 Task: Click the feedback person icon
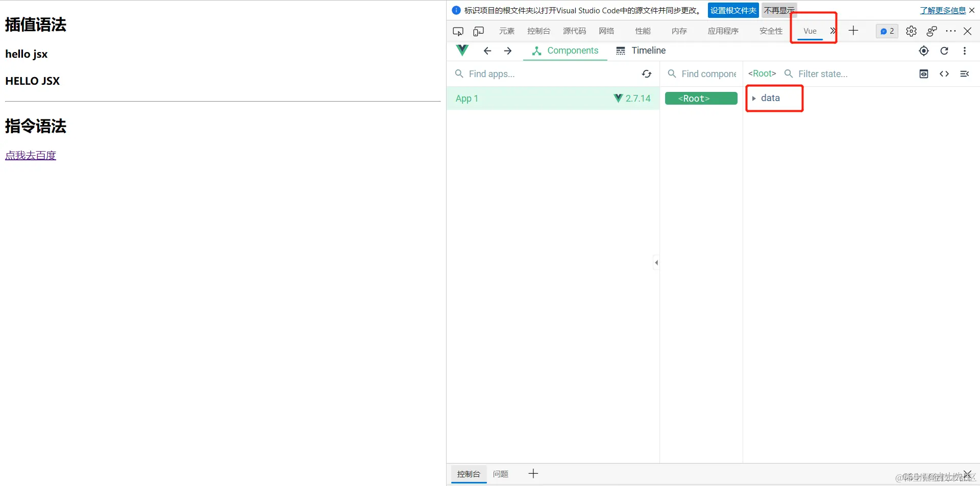click(932, 31)
